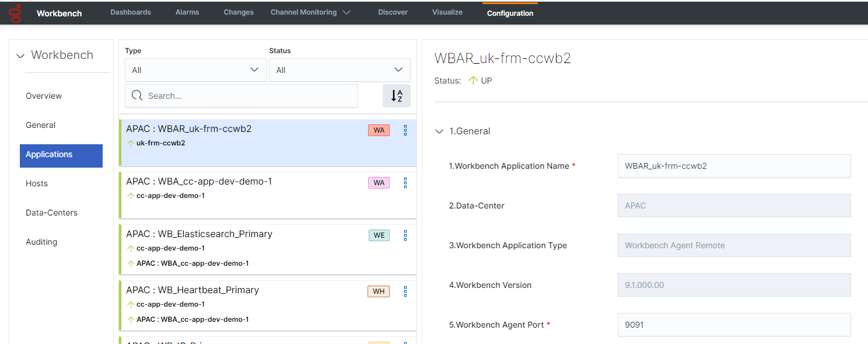The width and height of the screenshot is (868, 344).
Task: Open kebab menu for WBAR_uk-frm-ccwb2 application
Action: click(x=405, y=130)
